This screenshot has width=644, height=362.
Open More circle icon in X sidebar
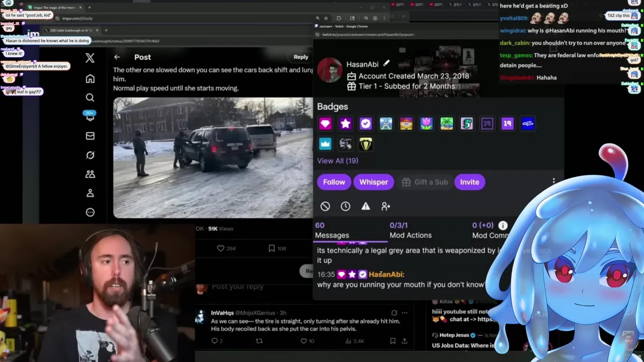(90, 212)
